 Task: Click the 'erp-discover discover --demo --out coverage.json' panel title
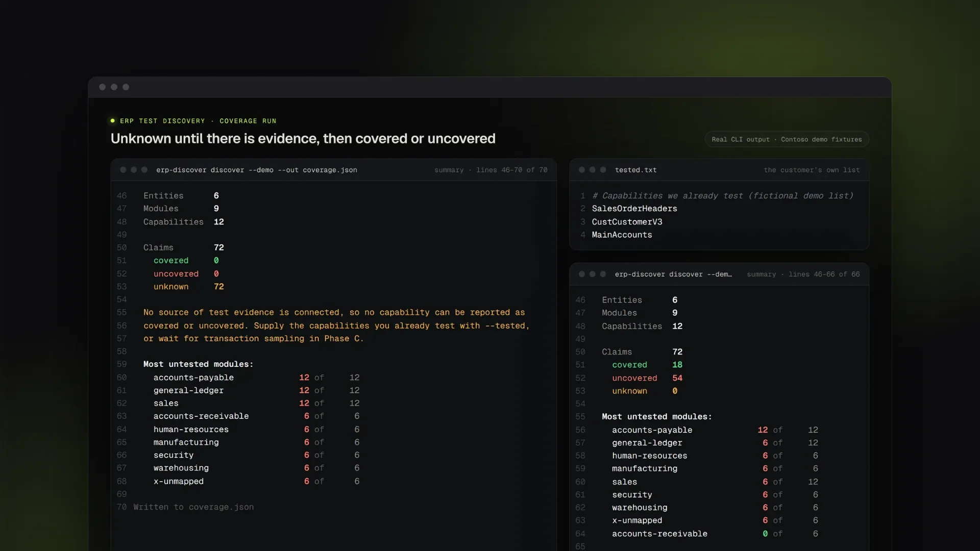tap(257, 170)
